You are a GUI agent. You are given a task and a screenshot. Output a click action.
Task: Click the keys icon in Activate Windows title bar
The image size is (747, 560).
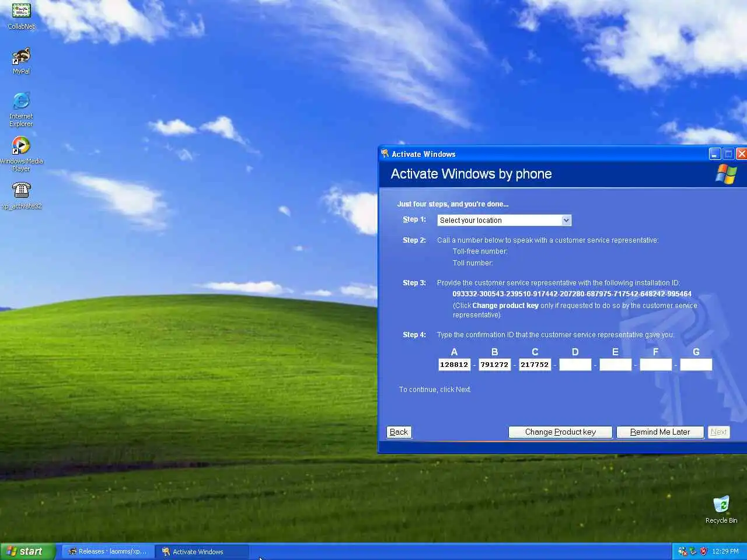point(385,153)
